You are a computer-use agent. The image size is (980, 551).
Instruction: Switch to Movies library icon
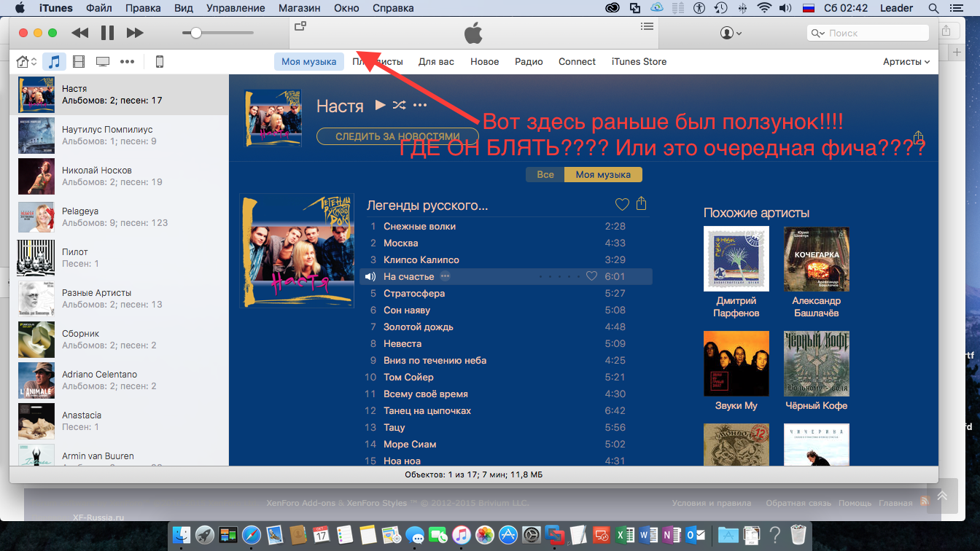click(x=79, y=62)
